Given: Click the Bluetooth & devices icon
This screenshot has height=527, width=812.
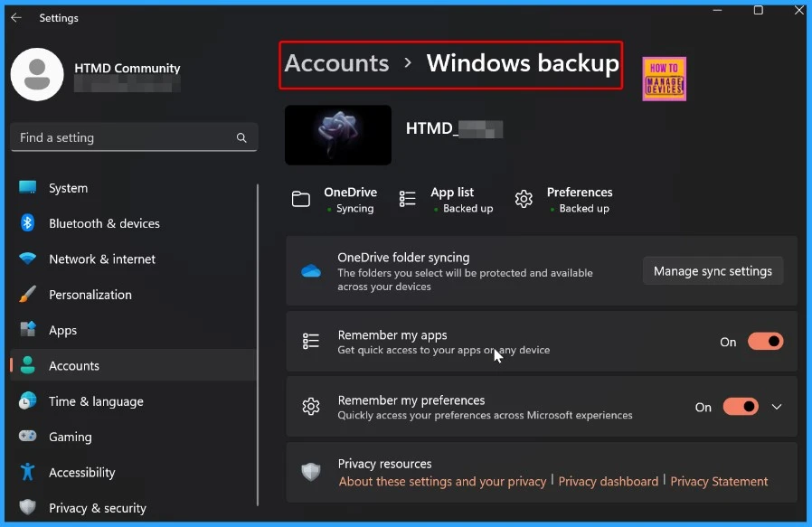Looking at the screenshot, I should pos(28,223).
